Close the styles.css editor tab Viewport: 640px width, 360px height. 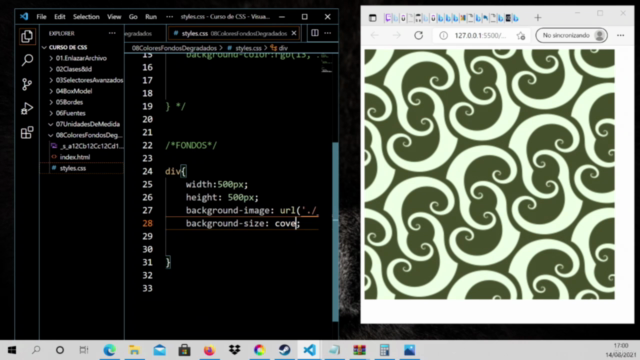coord(294,33)
